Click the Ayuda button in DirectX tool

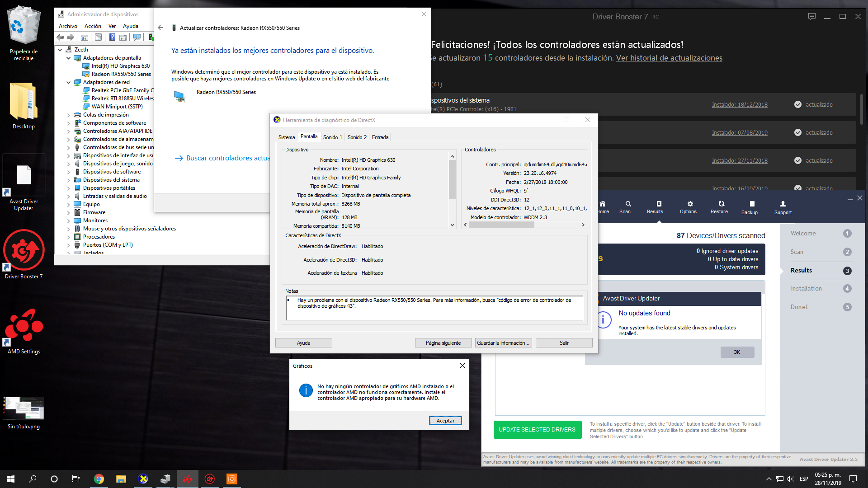click(303, 343)
